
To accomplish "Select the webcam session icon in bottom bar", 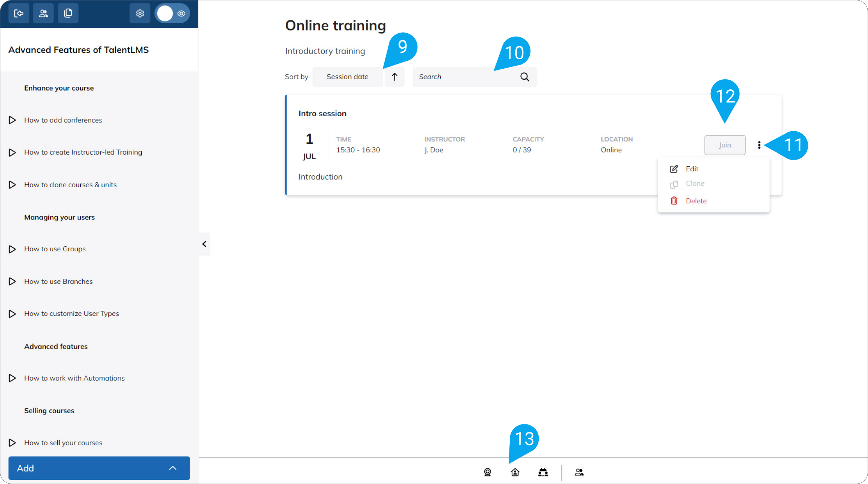I will pos(488,472).
